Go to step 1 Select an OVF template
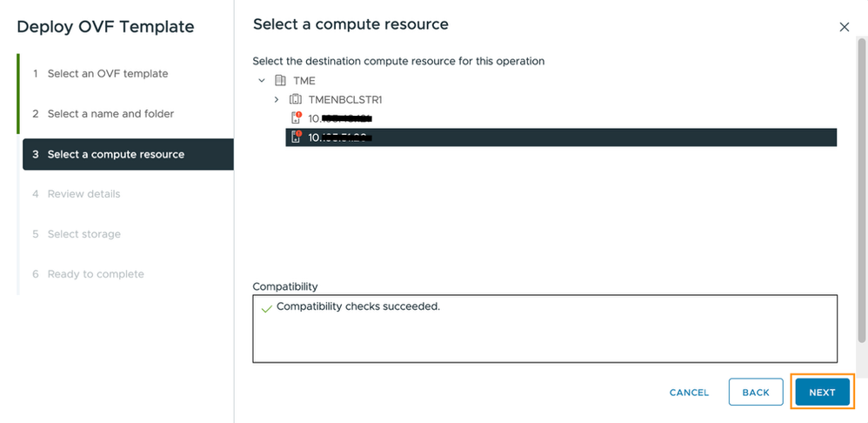 [x=108, y=74]
